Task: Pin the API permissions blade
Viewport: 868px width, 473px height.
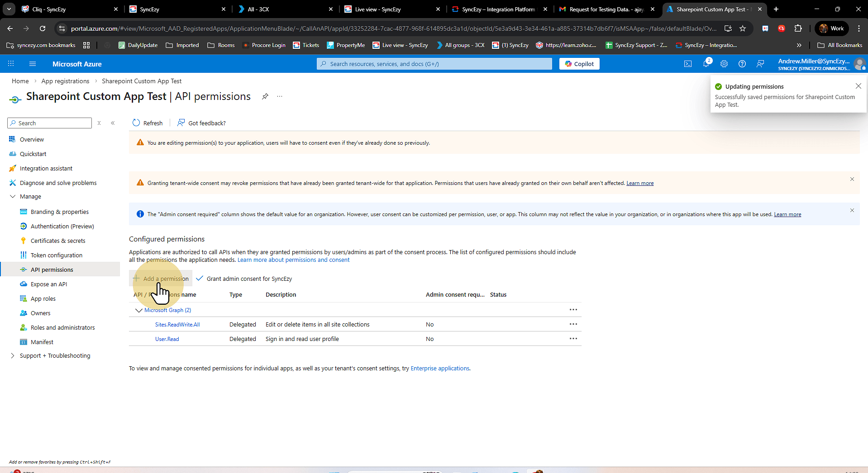Action: [x=265, y=96]
